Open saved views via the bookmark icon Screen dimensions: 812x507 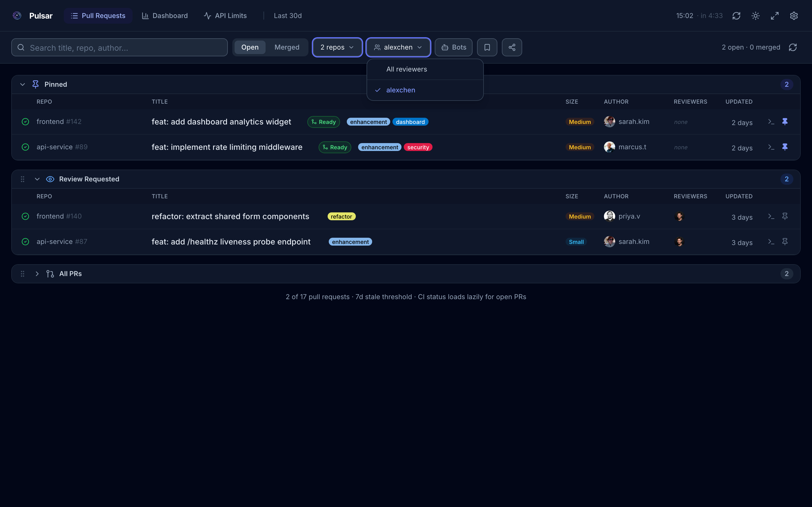point(487,47)
